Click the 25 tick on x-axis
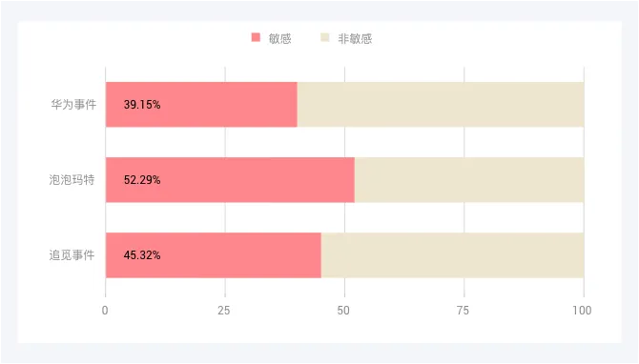 (x=223, y=311)
